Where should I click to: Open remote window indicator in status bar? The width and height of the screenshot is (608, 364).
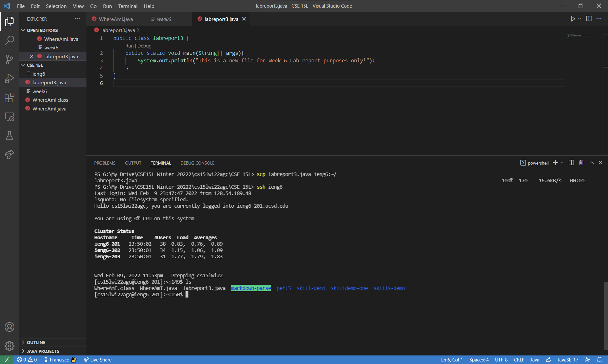click(7, 360)
